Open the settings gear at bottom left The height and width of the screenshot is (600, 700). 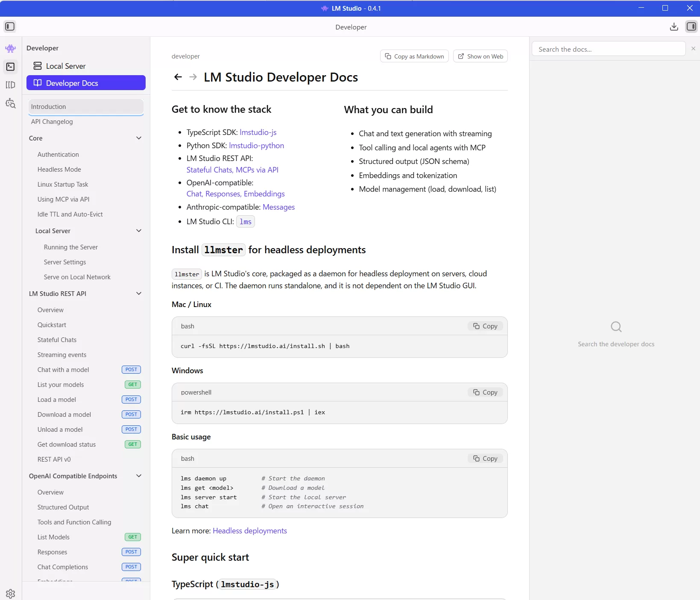[11, 593]
